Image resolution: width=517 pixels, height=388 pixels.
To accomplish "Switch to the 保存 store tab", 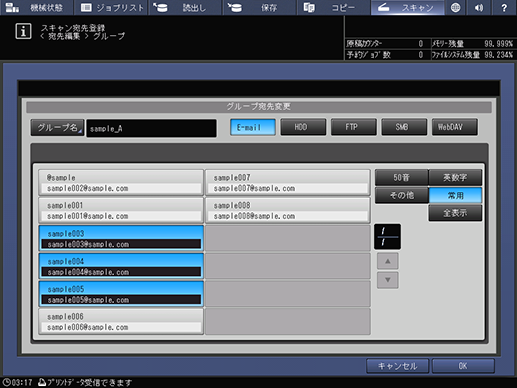I will tap(260, 7).
